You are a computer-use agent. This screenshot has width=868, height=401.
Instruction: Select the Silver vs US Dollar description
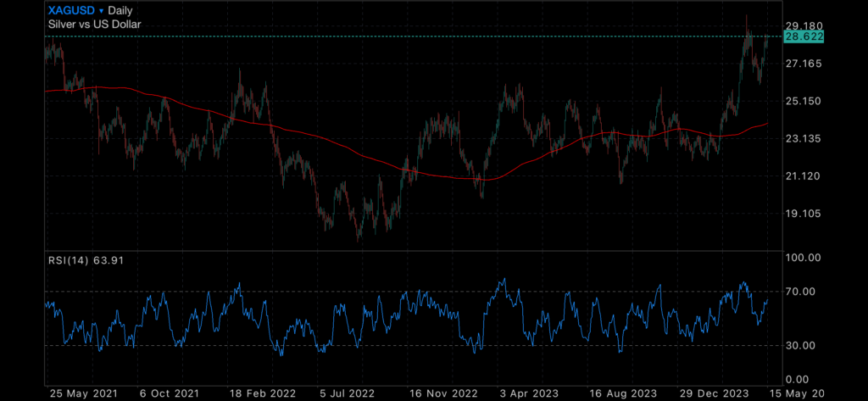tap(94, 24)
